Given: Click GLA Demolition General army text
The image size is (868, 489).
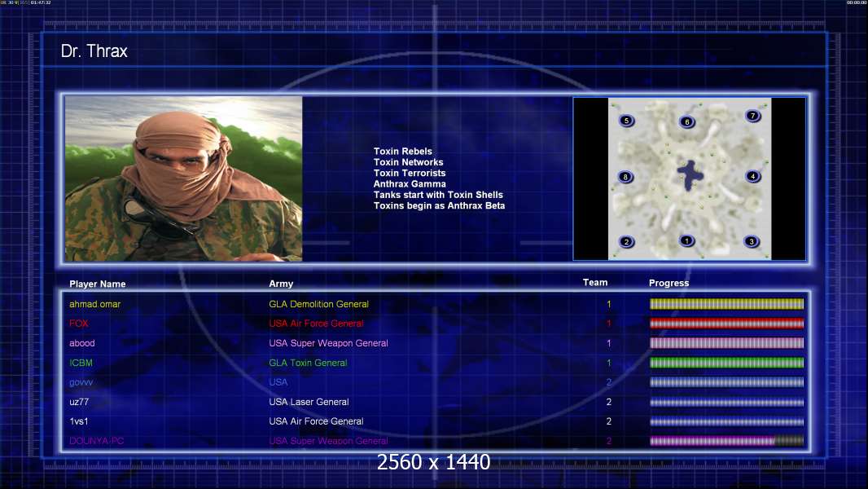Looking at the screenshot, I should point(319,304).
